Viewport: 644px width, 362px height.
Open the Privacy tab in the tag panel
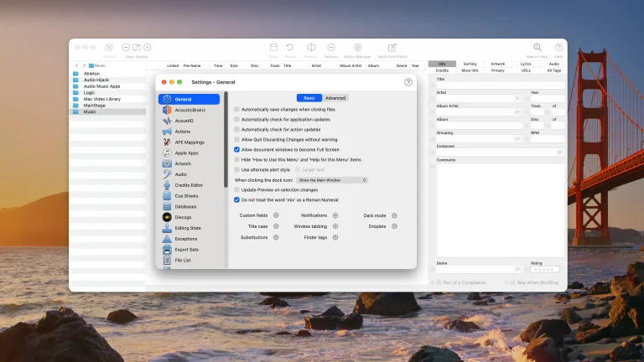coord(498,70)
